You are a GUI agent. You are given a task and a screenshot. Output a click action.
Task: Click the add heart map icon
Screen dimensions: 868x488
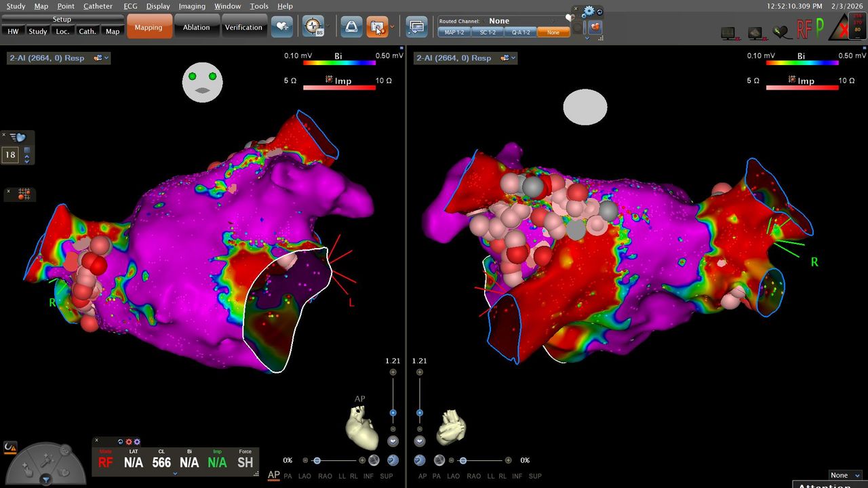[x=281, y=27]
